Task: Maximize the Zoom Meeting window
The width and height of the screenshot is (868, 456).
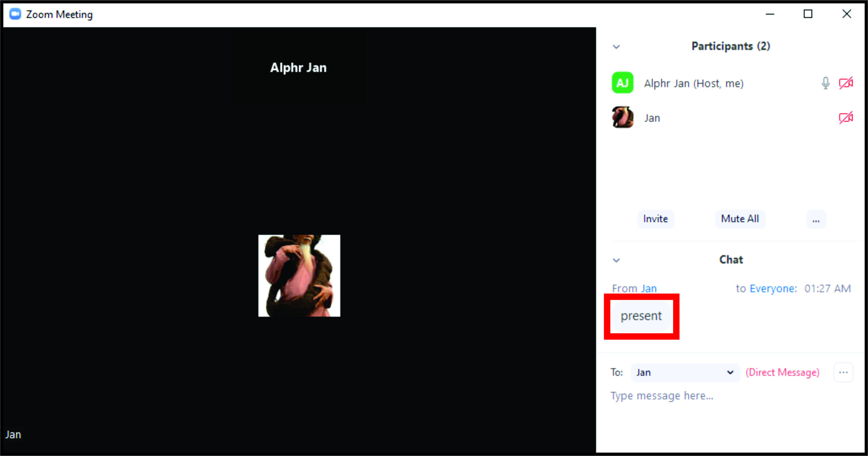Action: 808,14
